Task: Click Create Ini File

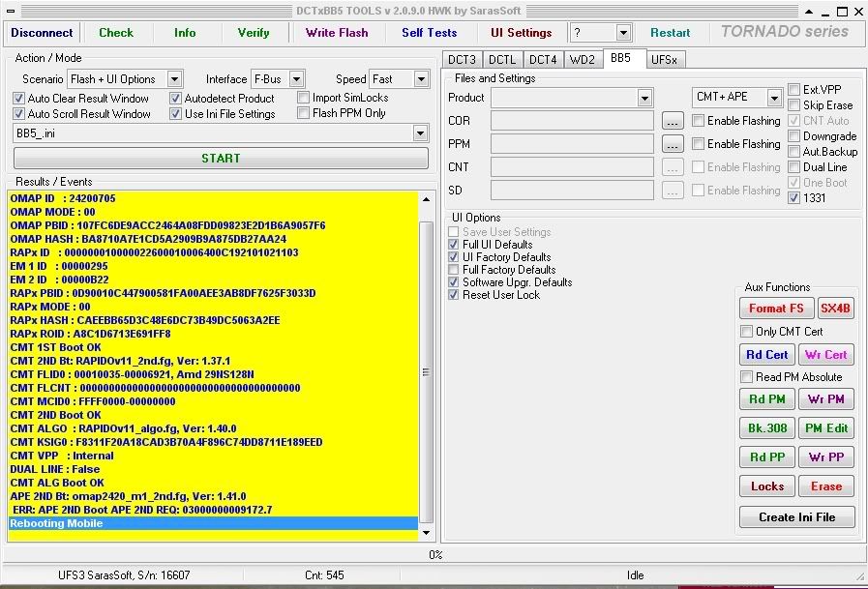Action: pos(797,517)
